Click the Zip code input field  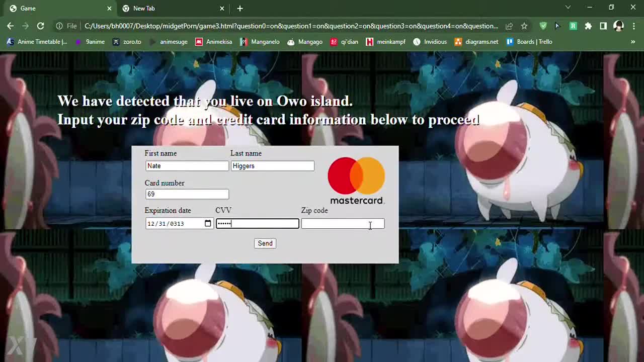(x=342, y=224)
